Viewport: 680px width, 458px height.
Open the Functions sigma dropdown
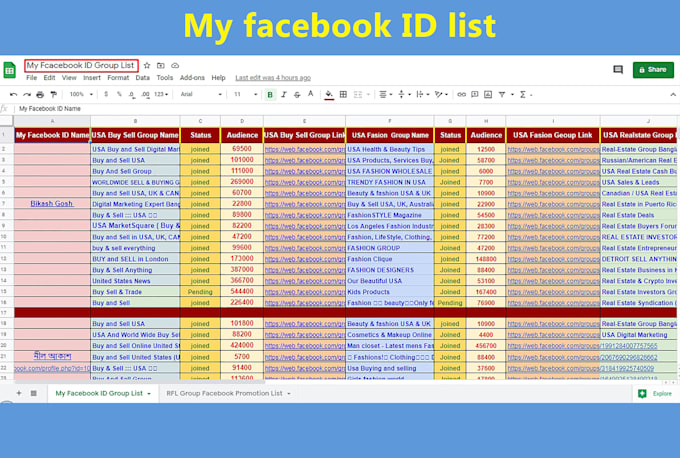pyautogui.click(x=525, y=94)
